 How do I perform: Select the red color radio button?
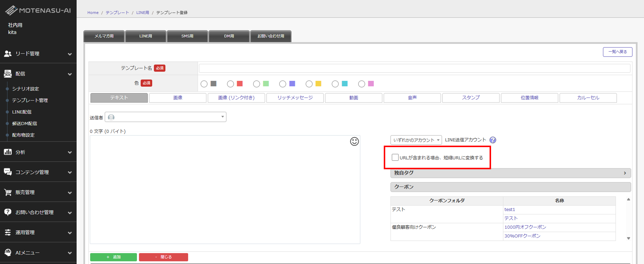click(230, 84)
